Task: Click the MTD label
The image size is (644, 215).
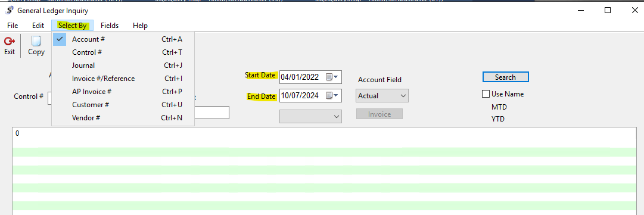Action: 499,107
